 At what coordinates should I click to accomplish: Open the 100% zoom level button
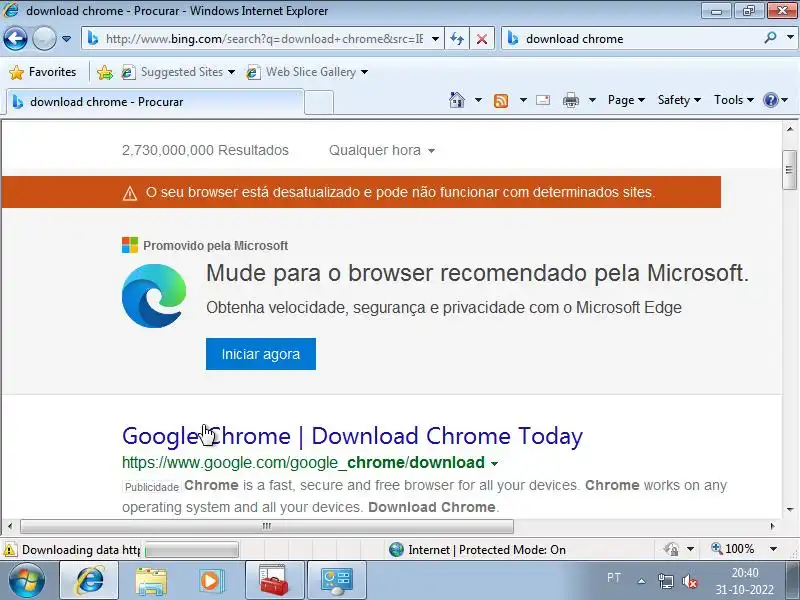tap(733, 549)
